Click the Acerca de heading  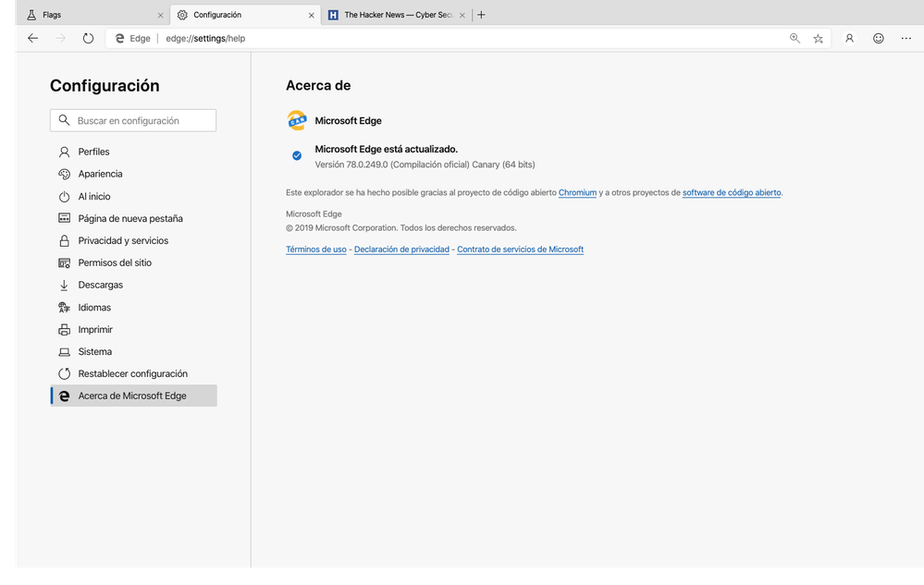click(x=318, y=85)
